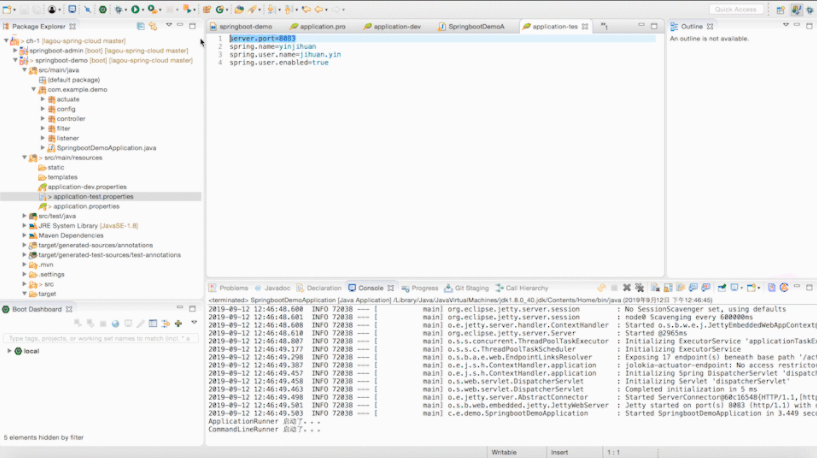Click the Boot Dashboard filter text field

(x=100, y=339)
